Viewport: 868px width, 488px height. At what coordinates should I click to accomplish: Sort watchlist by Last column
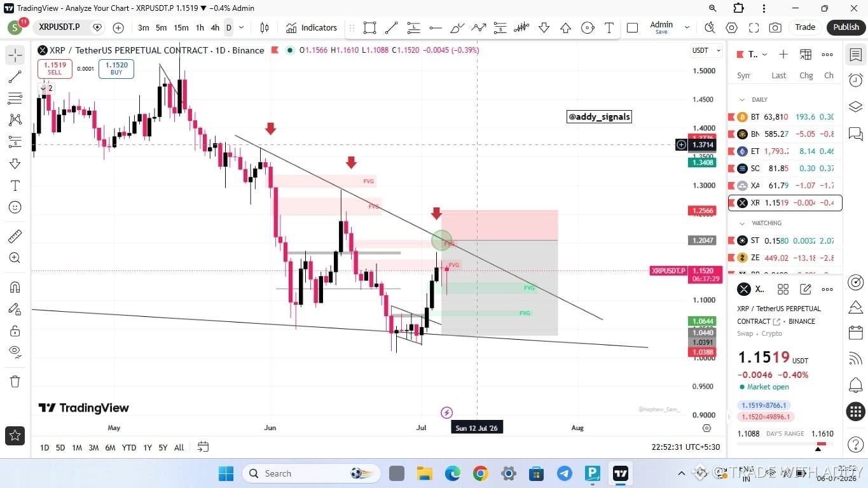(x=779, y=75)
